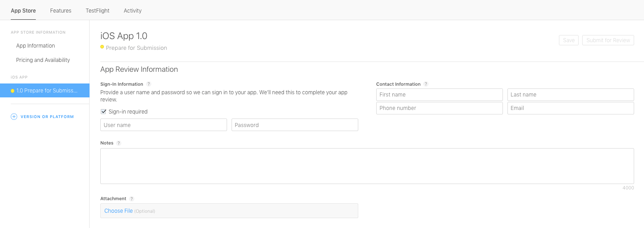644x228 pixels.
Task: Click into the First name field
Action: point(439,95)
